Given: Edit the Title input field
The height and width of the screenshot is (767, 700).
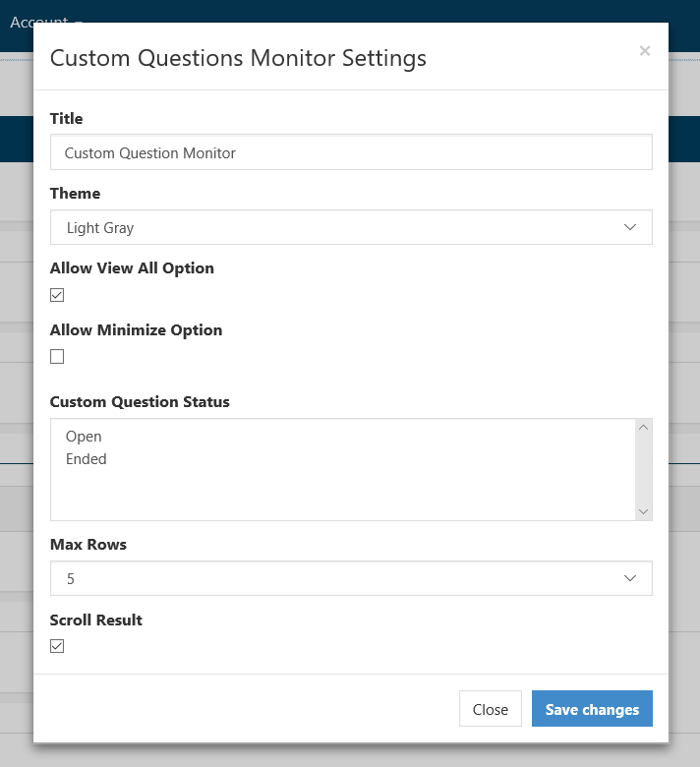Looking at the screenshot, I should pos(351,152).
